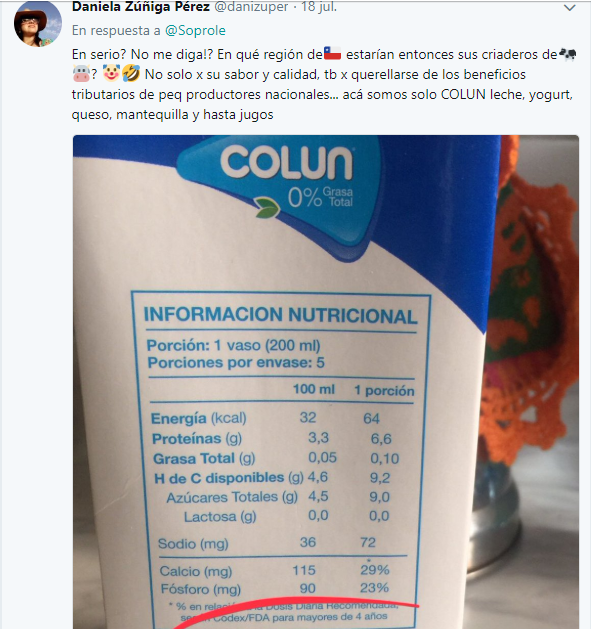The image size is (591, 629).
Task: Open the tweet's 18 jul. timestamp
Action: [319, 6]
